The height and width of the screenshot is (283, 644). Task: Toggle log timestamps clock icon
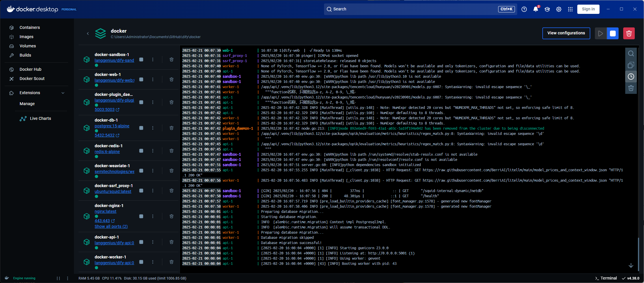pyautogui.click(x=631, y=77)
